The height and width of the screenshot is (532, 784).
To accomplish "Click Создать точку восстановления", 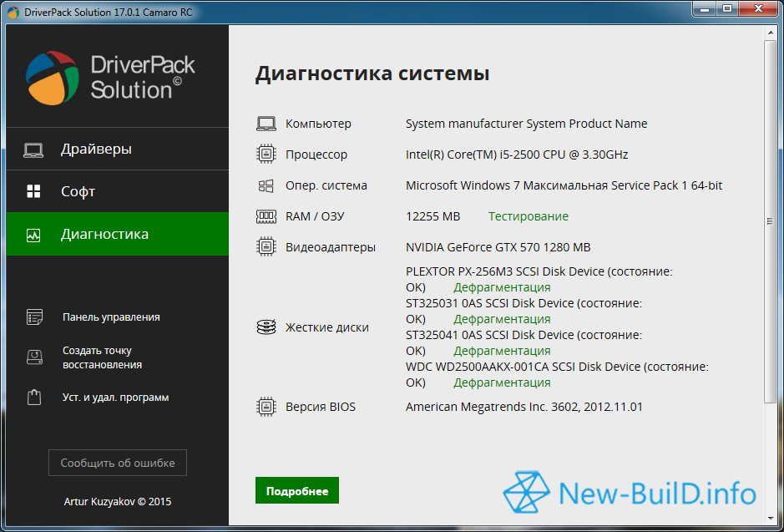I will tap(102, 357).
